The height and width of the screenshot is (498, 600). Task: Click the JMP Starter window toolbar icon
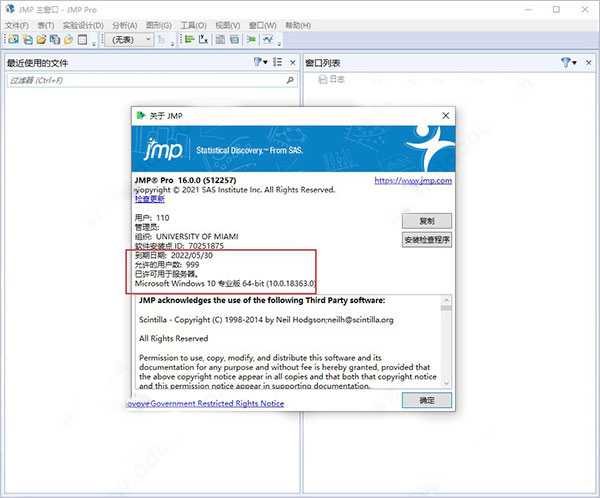point(82,39)
